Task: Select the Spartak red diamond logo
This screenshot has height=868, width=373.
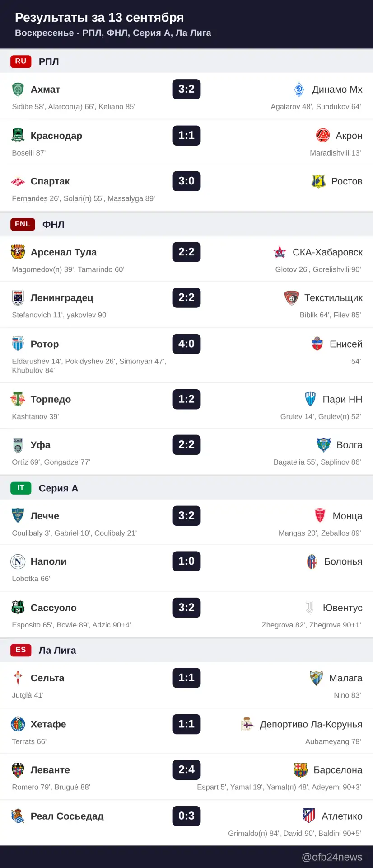Action: (18, 182)
